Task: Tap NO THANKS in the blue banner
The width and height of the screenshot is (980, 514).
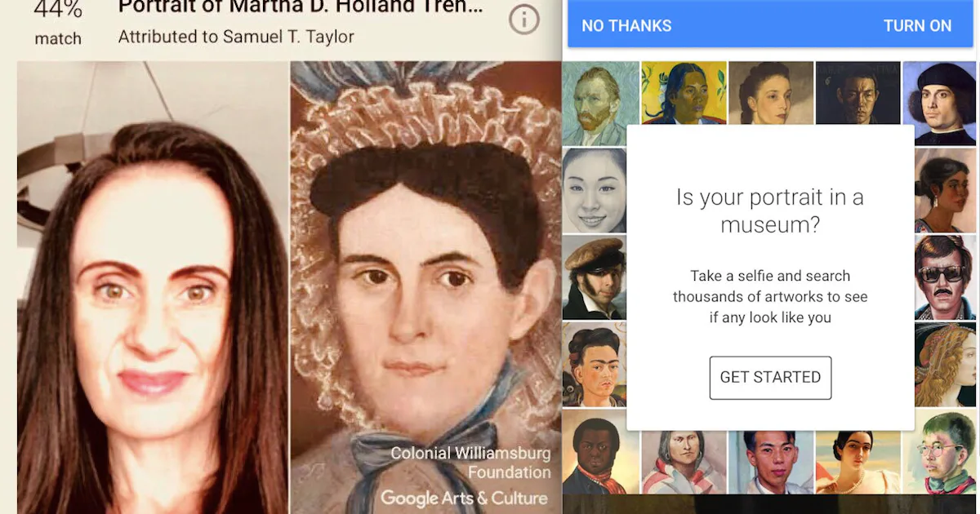Action: coord(626,25)
